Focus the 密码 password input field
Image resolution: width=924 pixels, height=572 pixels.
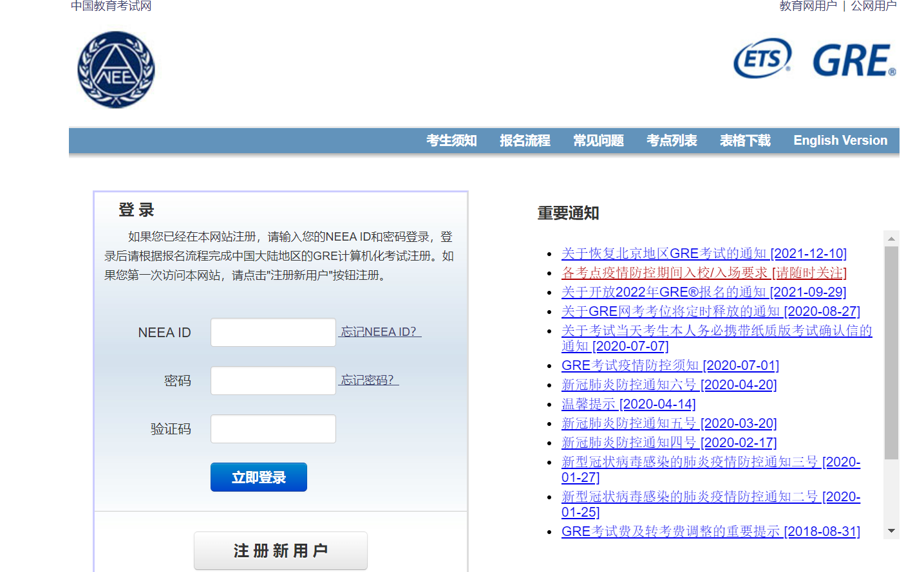point(273,380)
